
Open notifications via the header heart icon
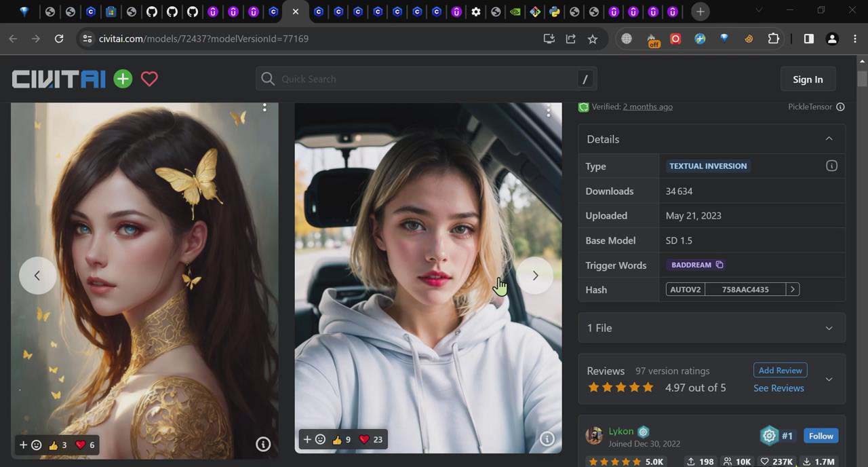tap(149, 79)
